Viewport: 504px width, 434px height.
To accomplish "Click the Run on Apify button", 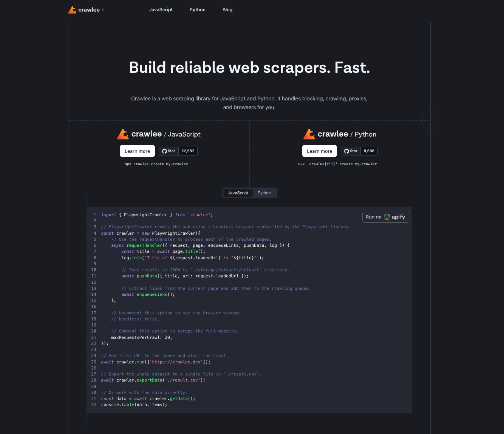I will click(x=385, y=217).
